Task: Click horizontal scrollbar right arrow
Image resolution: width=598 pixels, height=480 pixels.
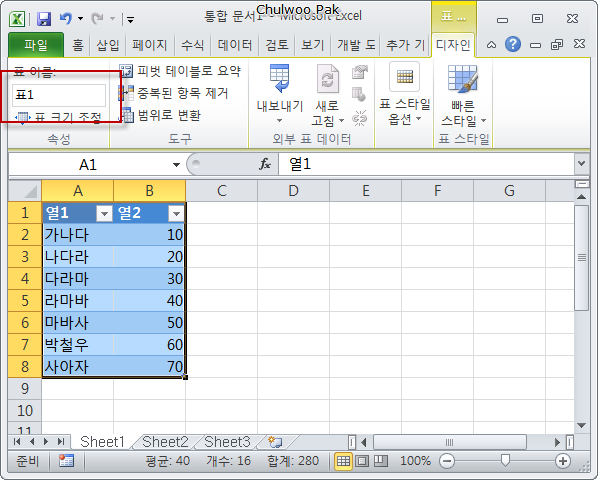Action: (558, 442)
